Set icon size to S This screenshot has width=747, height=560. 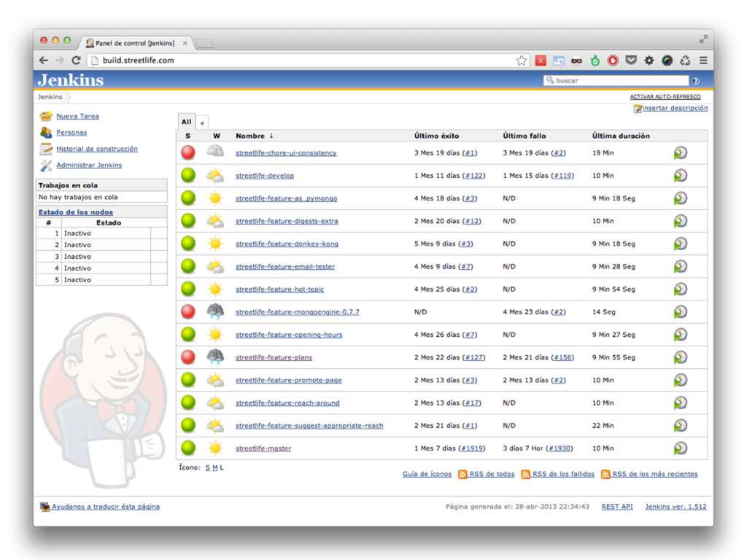tap(208, 467)
